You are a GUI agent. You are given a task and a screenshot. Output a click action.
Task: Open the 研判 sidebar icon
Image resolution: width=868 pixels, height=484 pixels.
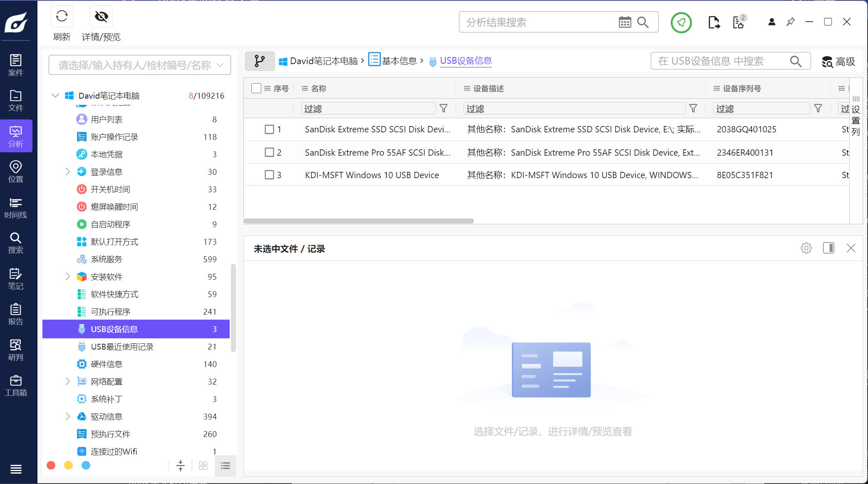tap(16, 350)
